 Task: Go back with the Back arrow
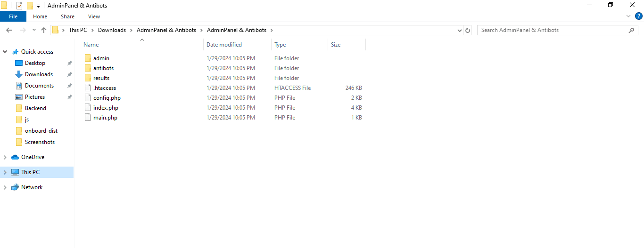(x=8, y=30)
